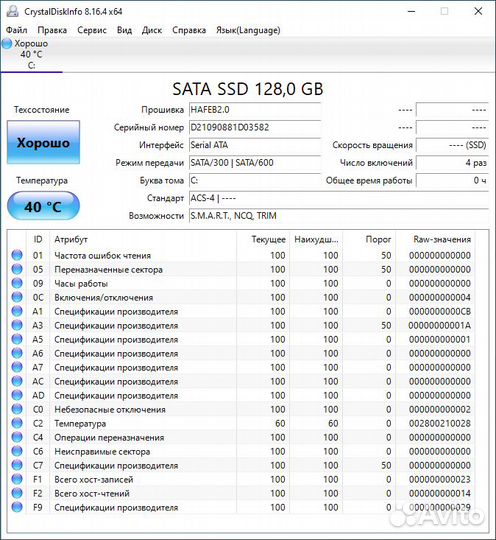
Task: Click the SATA SSD 128,0 GB title
Action: (x=248, y=89)
